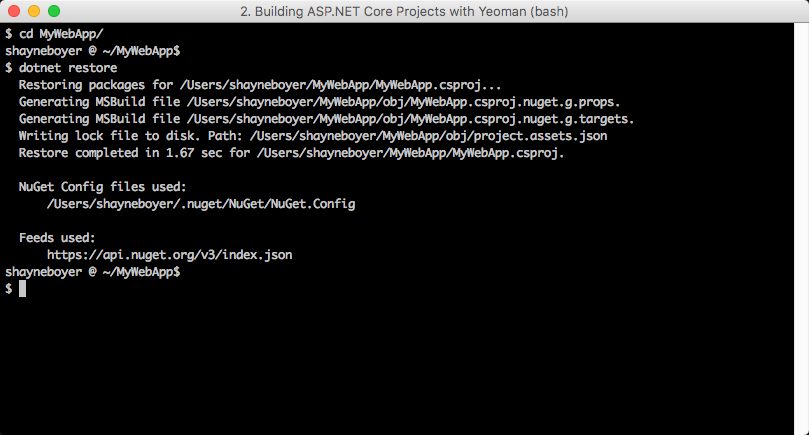Click the first shayneboyer @ ~/MyWebApp$ prompt
This screenshot has height=435, width=809.
click(x=92, y=51)
